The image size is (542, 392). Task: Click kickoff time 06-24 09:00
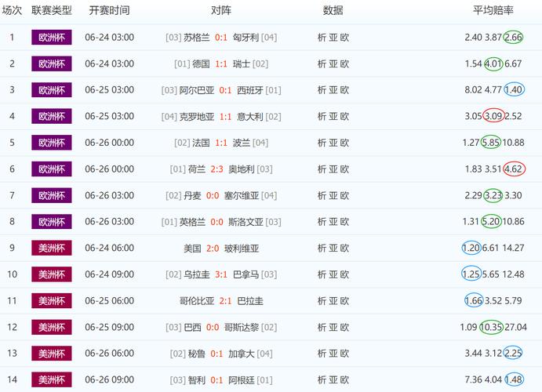click(x=110, y=274)
